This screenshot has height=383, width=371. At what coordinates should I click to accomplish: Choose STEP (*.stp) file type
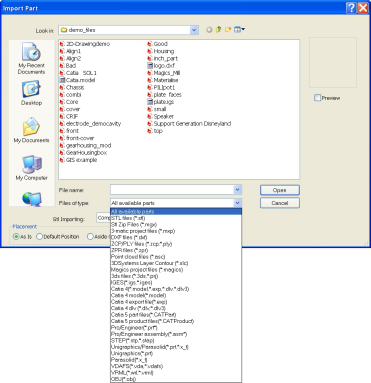click(x=176, y=341)
